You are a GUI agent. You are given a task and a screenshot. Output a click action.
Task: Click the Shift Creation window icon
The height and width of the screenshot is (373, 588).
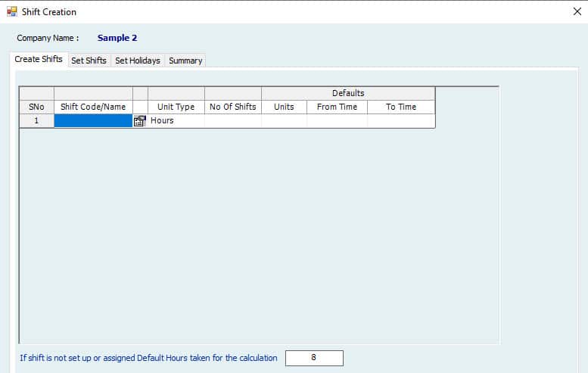tap(11, 11)
